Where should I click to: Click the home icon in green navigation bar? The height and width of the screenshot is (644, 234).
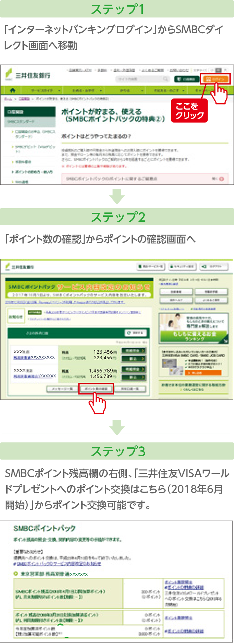pyautogui.click(x=13, y=90)
